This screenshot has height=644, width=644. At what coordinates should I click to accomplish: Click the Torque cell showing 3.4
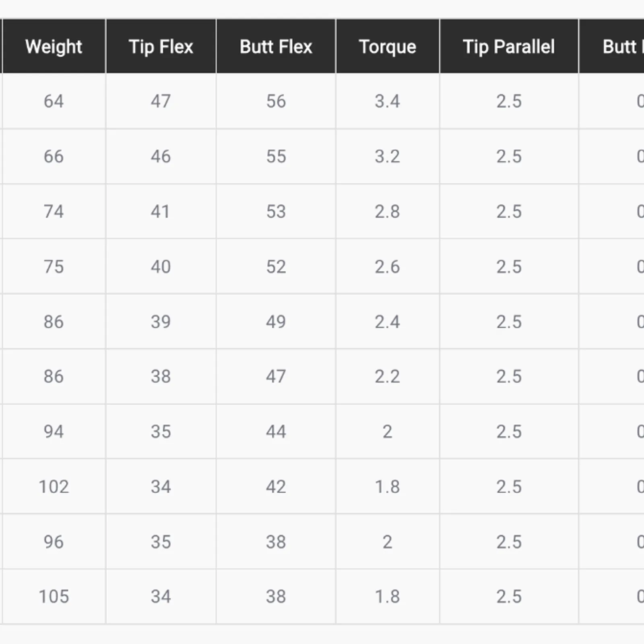click(387, 101)
